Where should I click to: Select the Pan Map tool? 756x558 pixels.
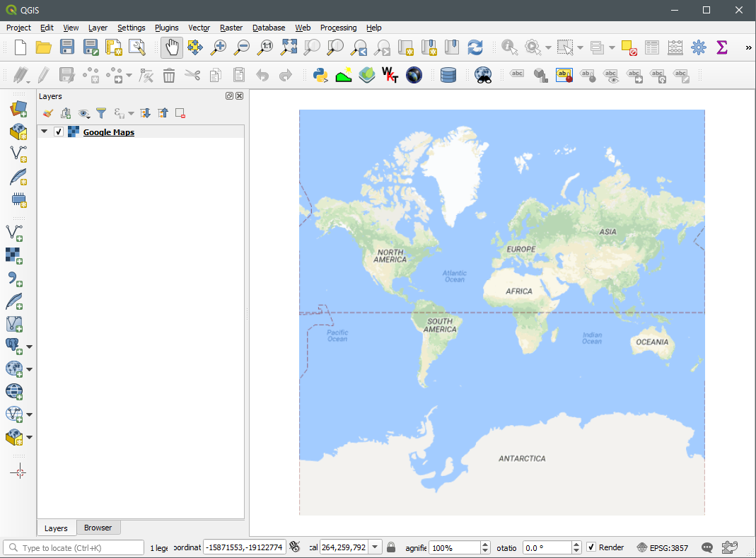pyautogui.click(x=172, y=47)
